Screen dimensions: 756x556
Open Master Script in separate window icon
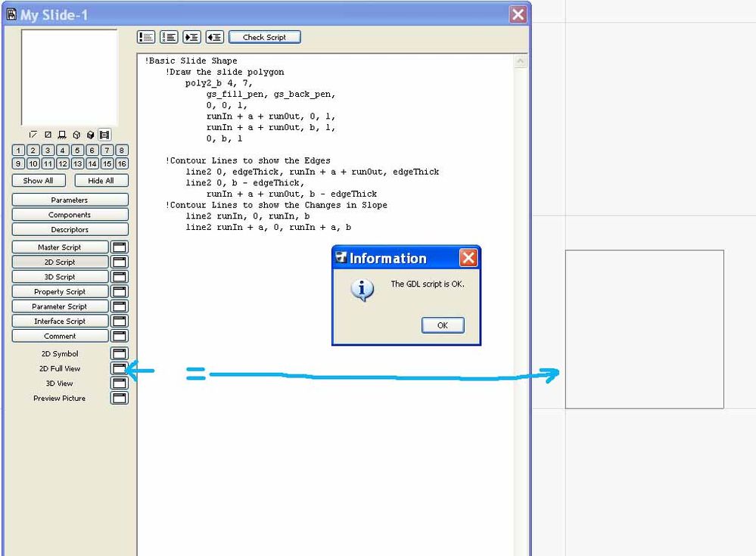[x=120, y=247]
